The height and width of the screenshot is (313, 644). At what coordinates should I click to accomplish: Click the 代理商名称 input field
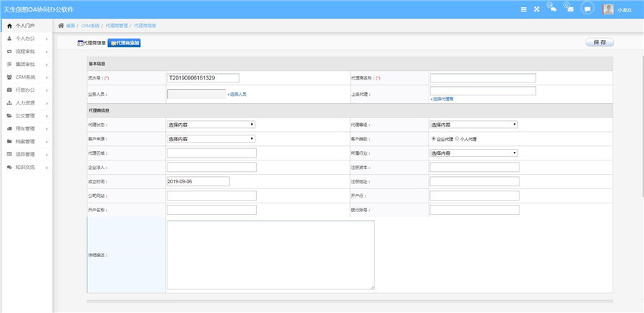click(482, 78)
